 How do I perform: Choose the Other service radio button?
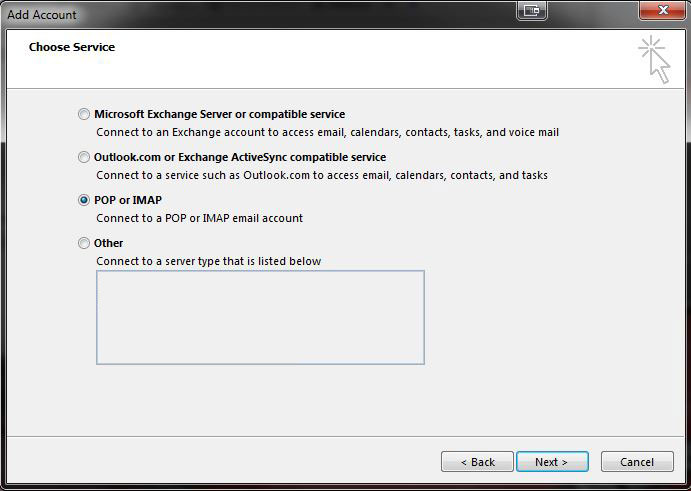coord(84,243)
